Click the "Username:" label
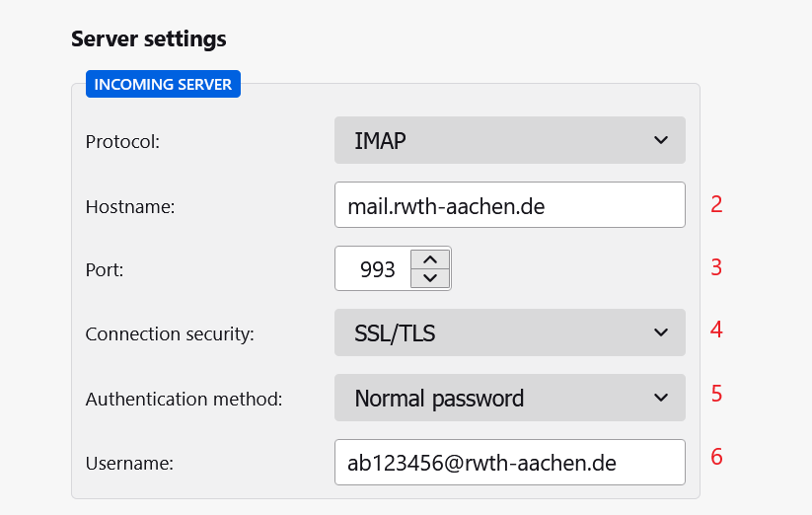 pos(129,463)
